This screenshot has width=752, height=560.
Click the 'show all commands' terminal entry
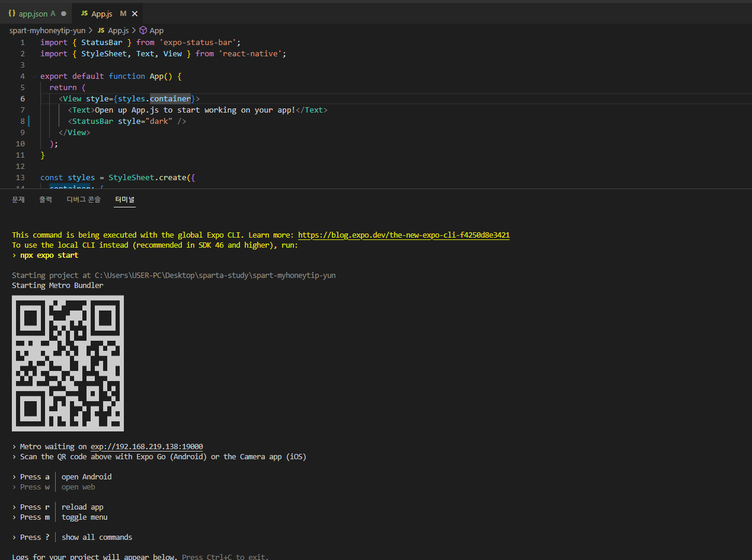tap(97, 537)
